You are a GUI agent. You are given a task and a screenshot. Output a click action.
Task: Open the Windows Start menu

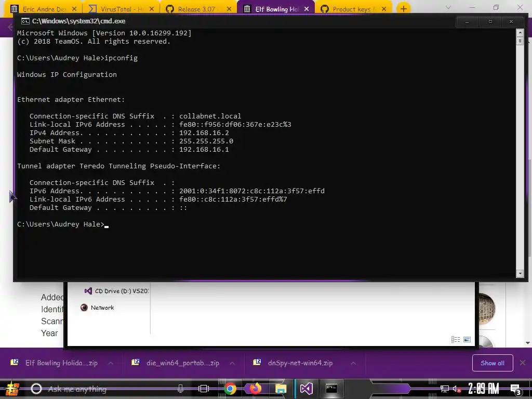pos(12,389)
